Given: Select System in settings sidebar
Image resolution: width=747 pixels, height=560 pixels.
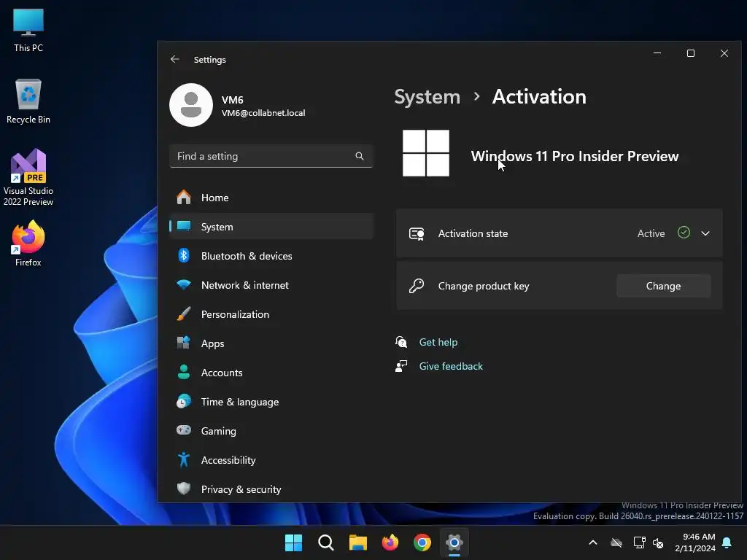Looking at the screenshot, I should tap(271, 227).
